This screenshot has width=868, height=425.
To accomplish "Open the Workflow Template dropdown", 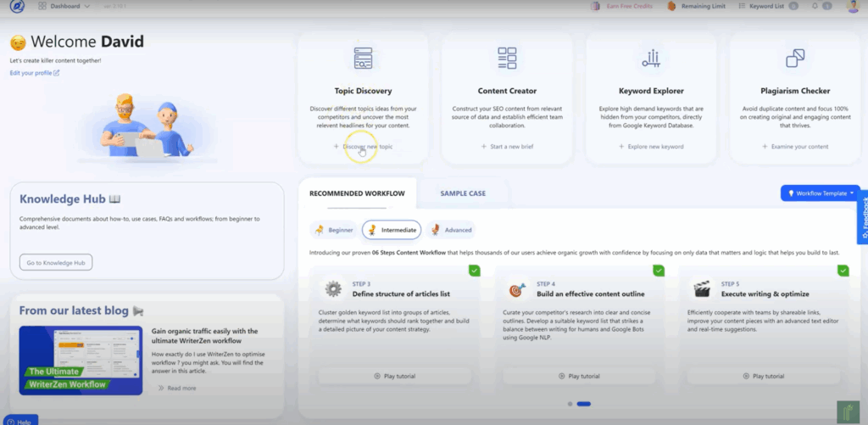I will point(821,193).
